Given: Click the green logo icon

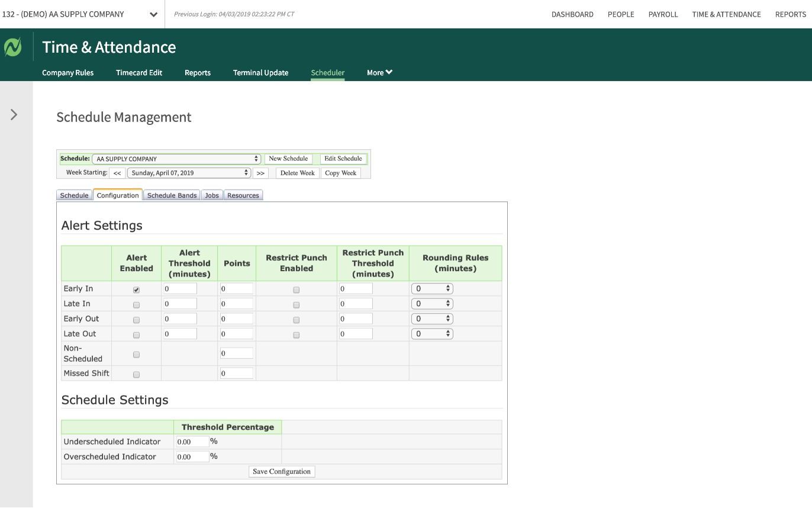Looking at the screenshot, I should [12, 47].
